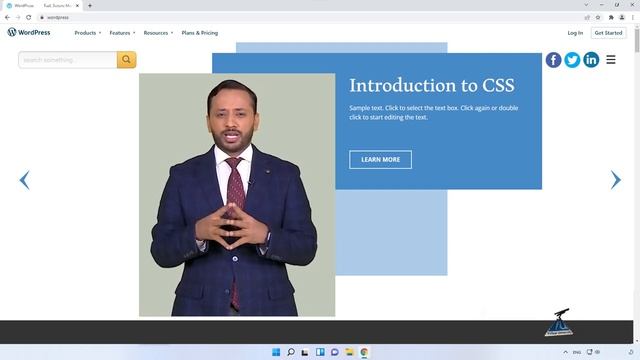640x360 pixels.
Task: Open network and volume tray icons
Action: [x=593, y=352]
